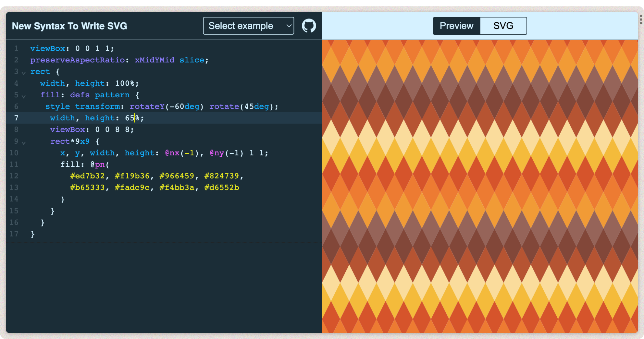Click line number 14 in the gutter
Image resolution: width=644 pixels, height=339 pixels.
pyautogui.click(x=14, y=199)
